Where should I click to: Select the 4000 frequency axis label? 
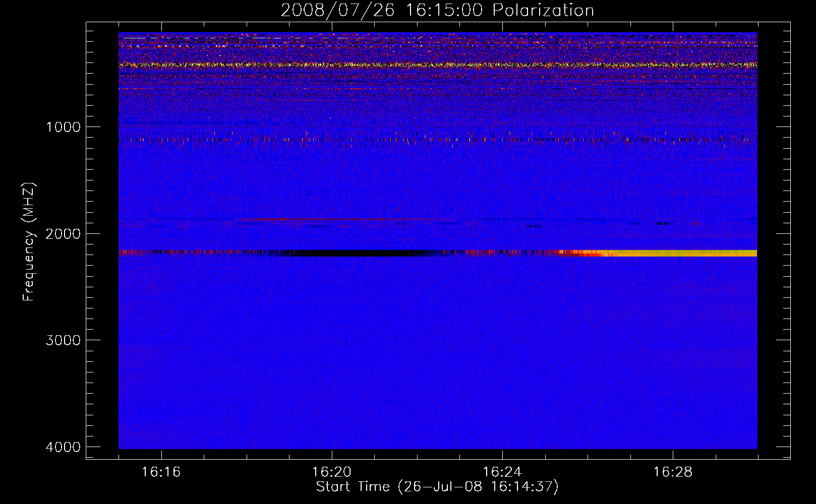click(x=63, y=447)
